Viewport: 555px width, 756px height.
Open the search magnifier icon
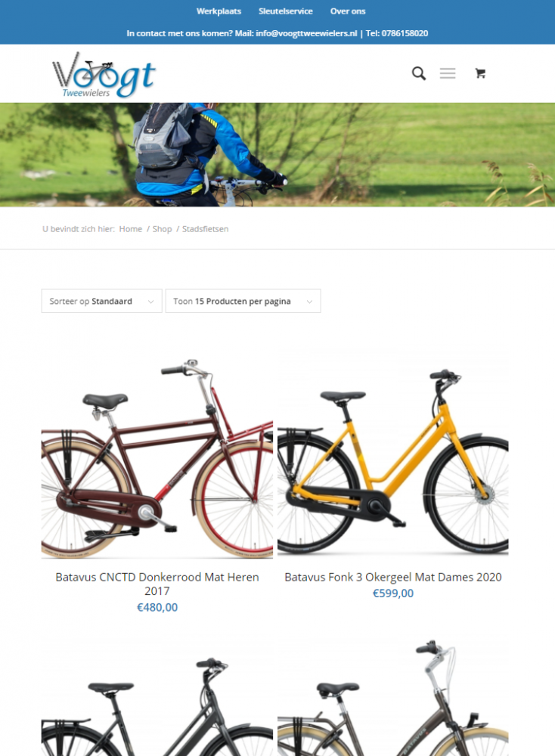pos(419,73)
